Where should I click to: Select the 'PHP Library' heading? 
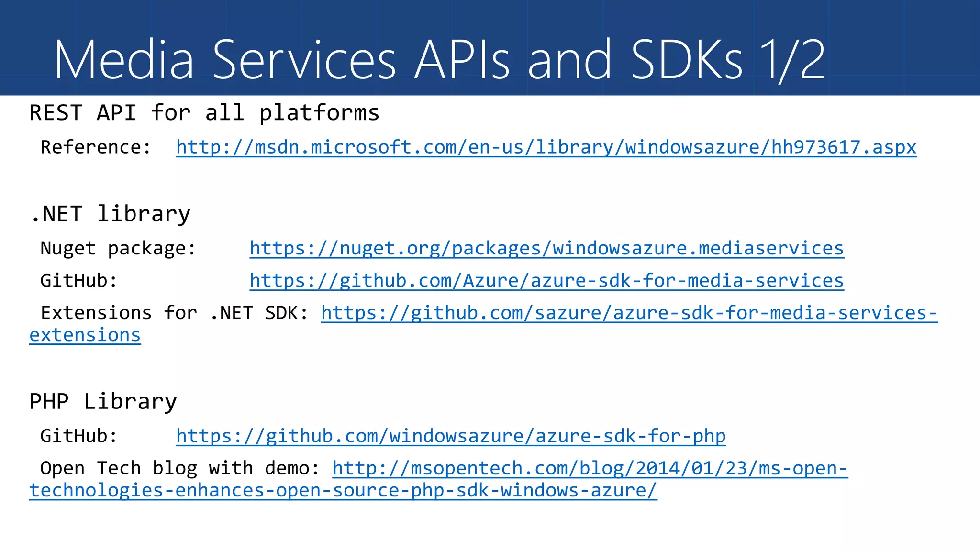[x=103, y=401]
